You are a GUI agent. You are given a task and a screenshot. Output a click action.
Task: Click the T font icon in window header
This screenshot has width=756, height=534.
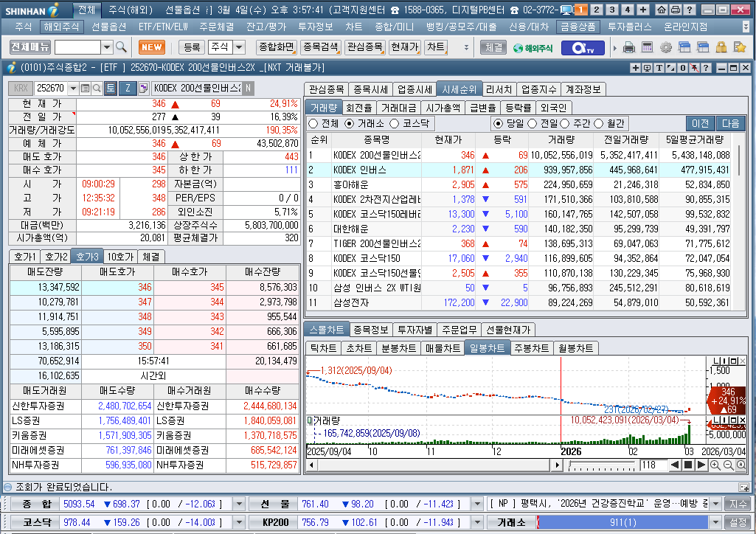tap(659, 68)
